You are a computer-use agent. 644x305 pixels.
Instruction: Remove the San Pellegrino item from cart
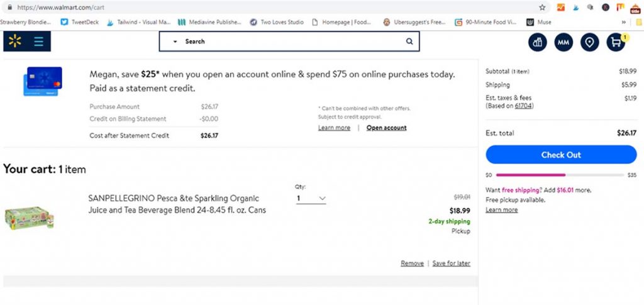[x=412, y=263]
